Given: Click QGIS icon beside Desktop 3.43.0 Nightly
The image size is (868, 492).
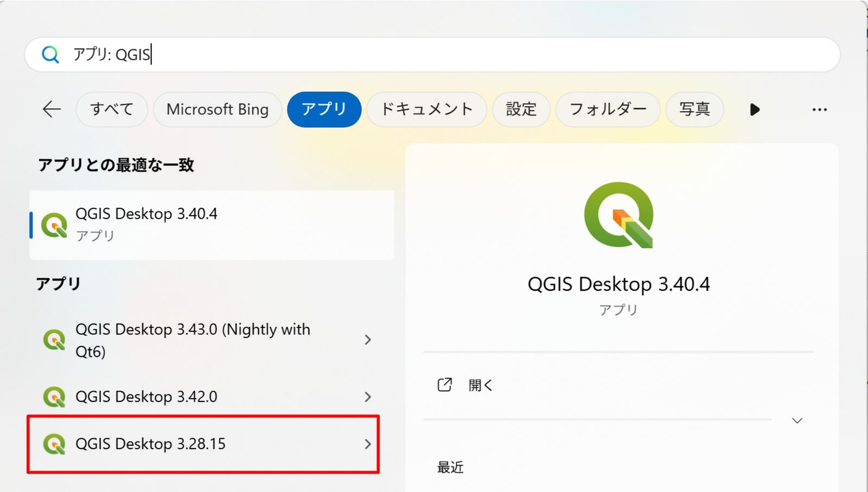Looking at the screenshot, I should [54, 340].
